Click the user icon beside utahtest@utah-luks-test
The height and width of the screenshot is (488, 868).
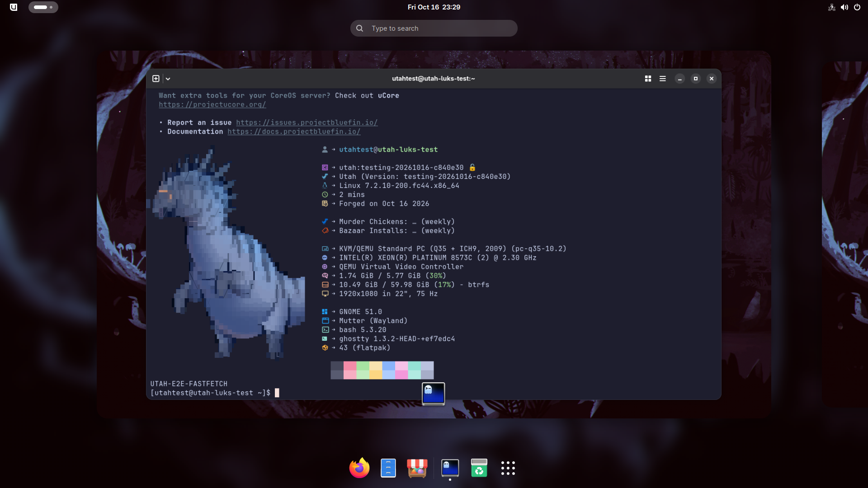coord(325,150)
